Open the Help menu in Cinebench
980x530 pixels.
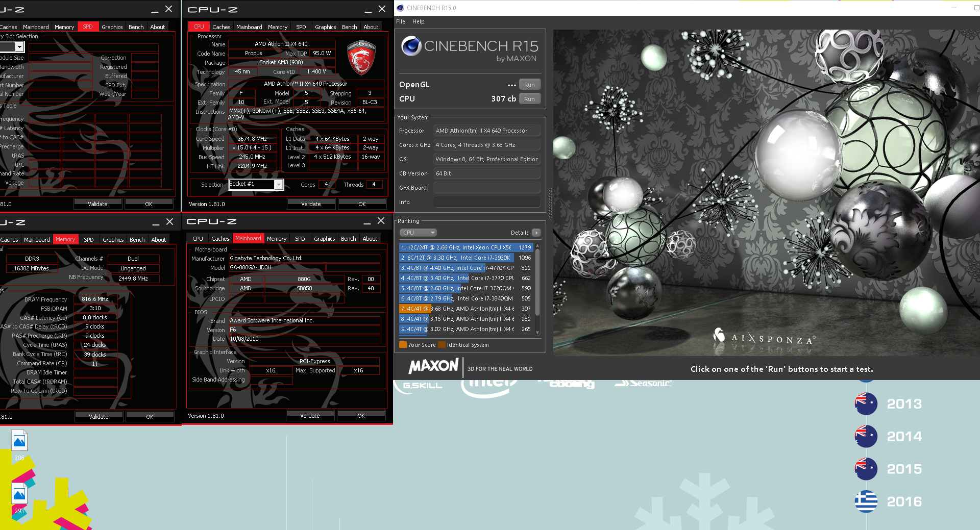[x=418, y=21]
